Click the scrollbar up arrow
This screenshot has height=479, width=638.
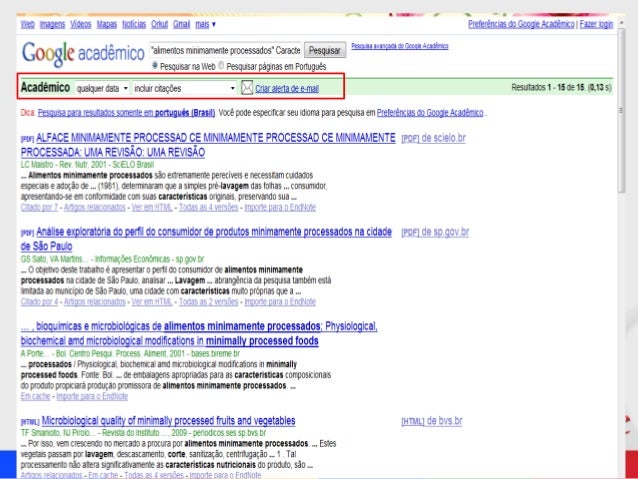[x=621, y=23]
